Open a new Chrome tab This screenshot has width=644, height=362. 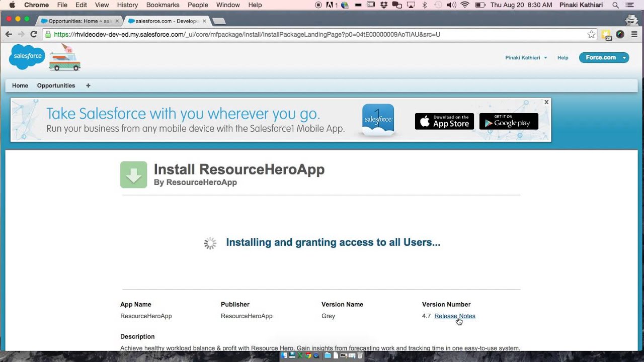coord(219,21)
